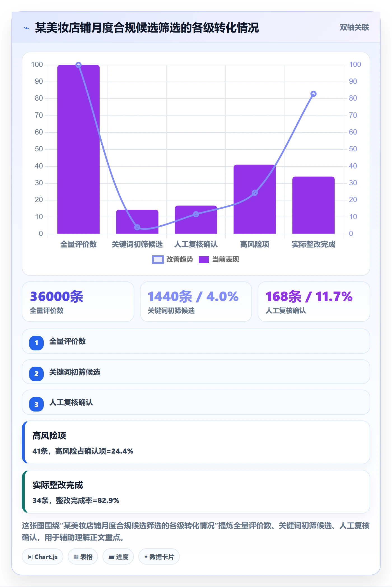Click the chart title 某美妆店铺月度合规候选筛选的各级转化情况

(147, 28)
